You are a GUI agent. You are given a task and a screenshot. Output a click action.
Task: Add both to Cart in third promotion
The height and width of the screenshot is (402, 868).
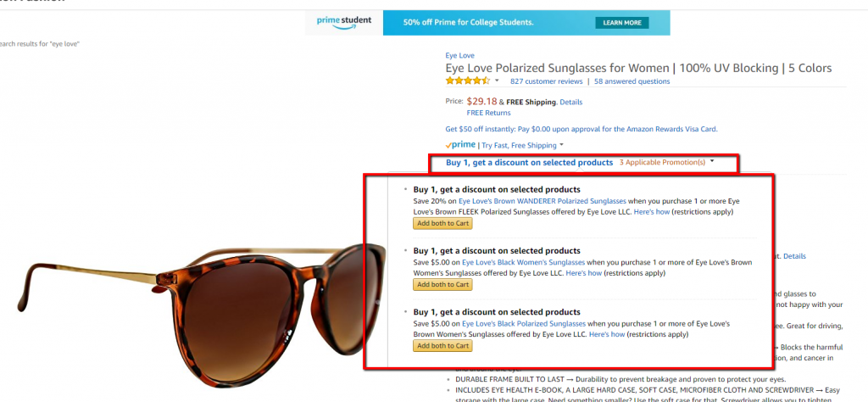[x=442, y=346]
